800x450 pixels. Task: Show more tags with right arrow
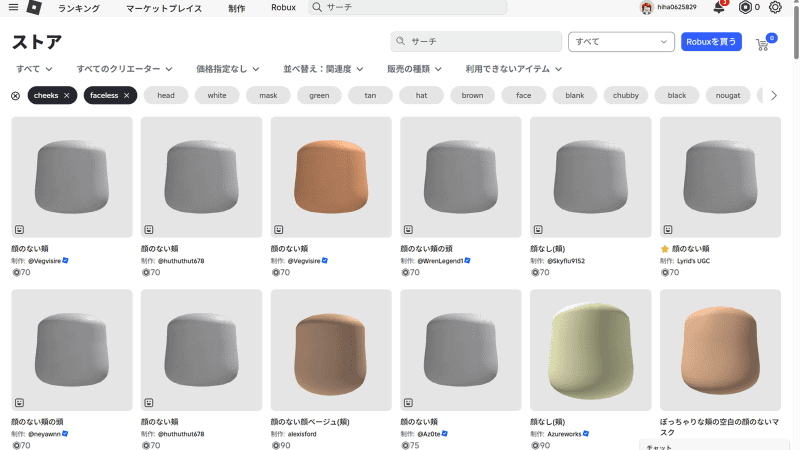point(774,95)
